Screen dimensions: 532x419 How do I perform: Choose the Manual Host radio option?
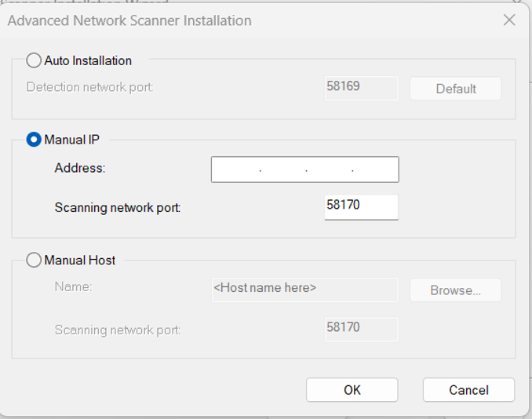point(35,260)
